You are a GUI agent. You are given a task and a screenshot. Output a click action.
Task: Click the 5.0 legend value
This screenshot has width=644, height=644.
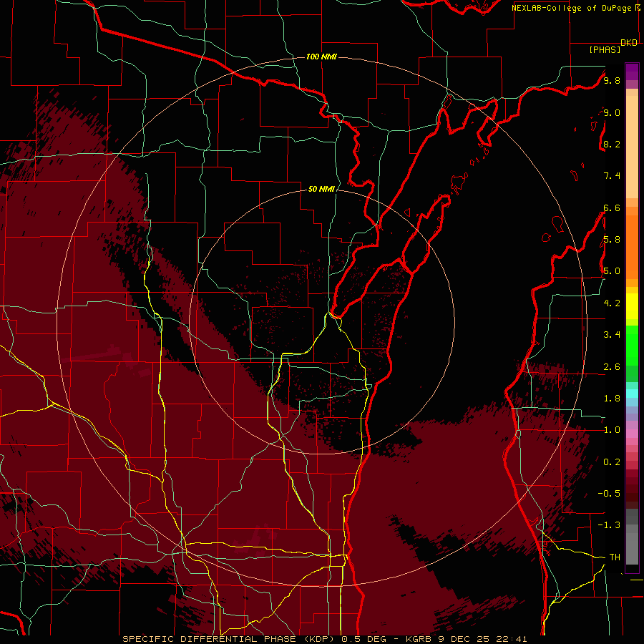612,271
